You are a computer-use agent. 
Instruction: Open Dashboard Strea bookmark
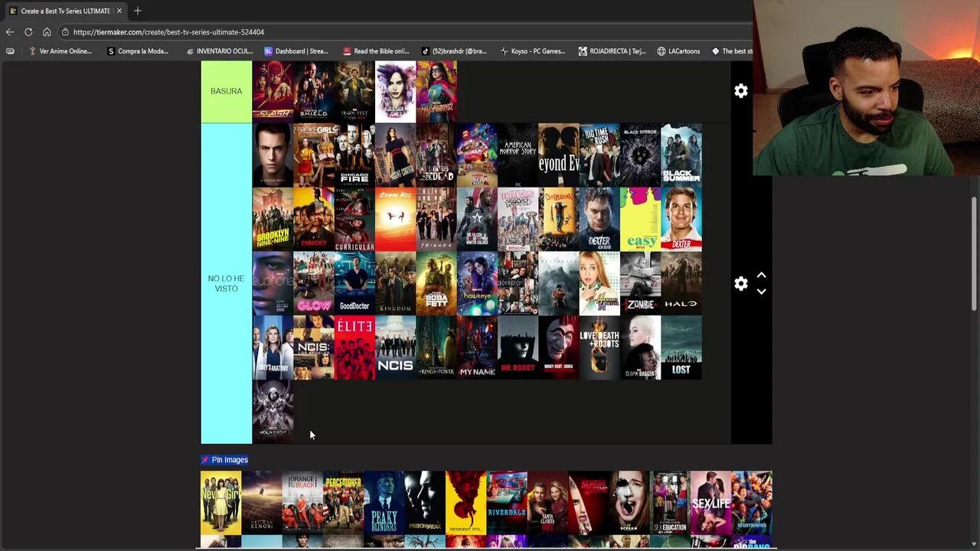pos(296,51)
